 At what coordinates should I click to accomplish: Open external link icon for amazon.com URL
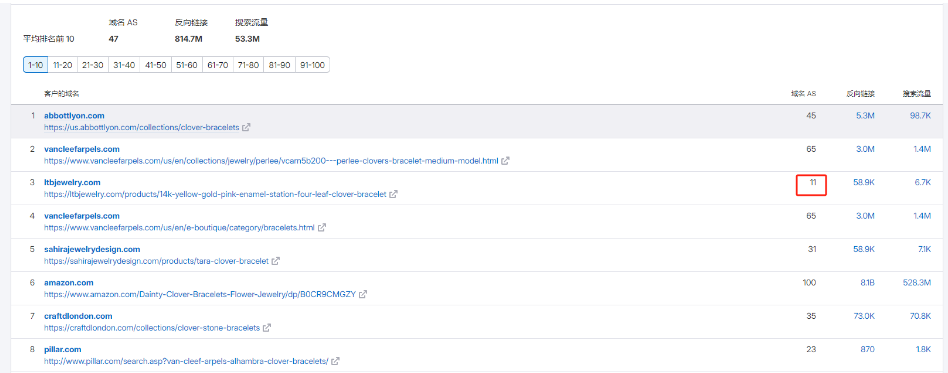(x=363, y=294)
